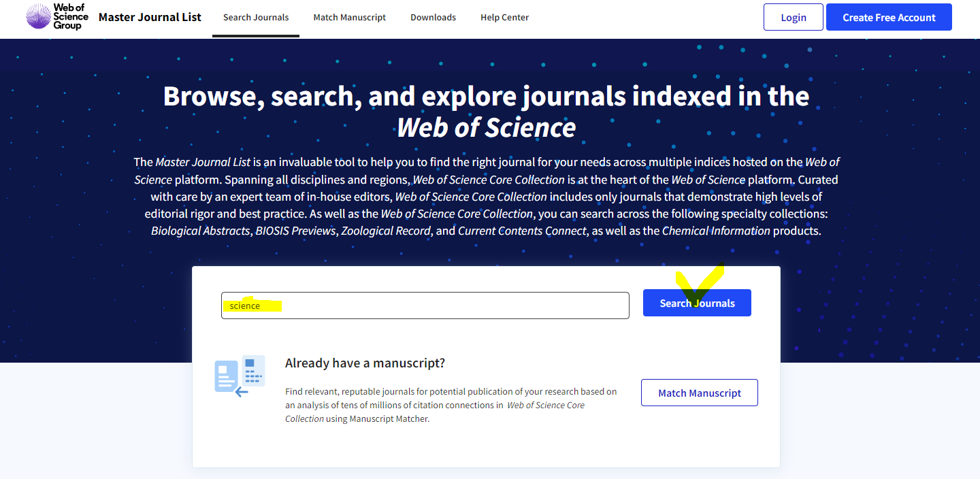Click the main 'Browse, search, and explore journals' headline
The width and height of the screenshot is (980, 479).
point(487,111)
